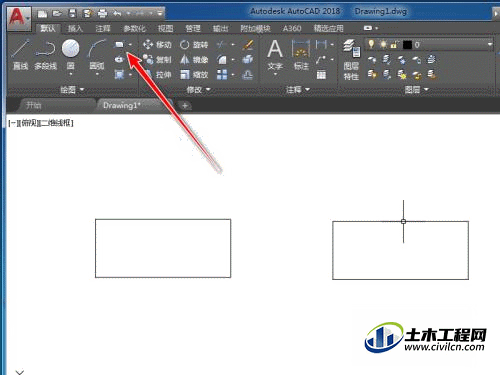Click the Thaw All Layers sun icon

402,74
